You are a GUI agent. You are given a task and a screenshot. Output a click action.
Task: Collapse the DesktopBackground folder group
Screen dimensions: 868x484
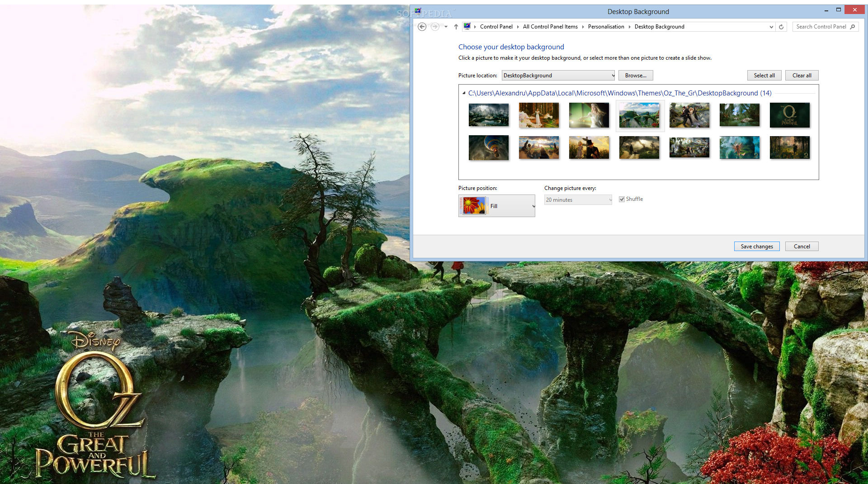(464, 93)
